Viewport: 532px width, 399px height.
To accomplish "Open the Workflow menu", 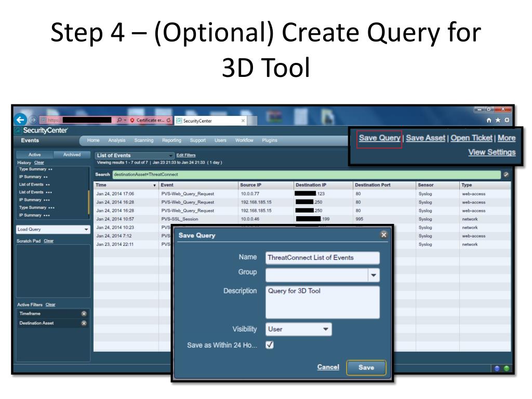I will point(244,140).
